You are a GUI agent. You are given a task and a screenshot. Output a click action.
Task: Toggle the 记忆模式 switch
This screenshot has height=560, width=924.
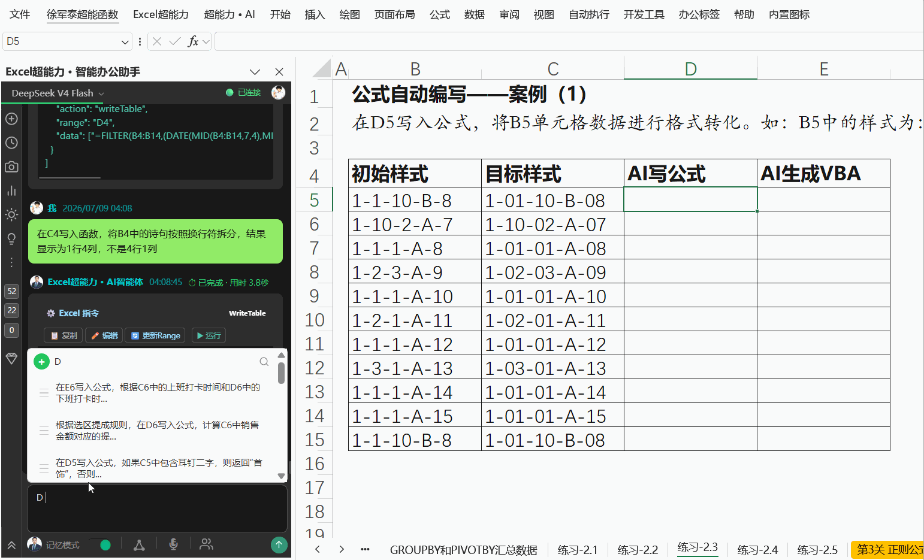pos(100,544)
